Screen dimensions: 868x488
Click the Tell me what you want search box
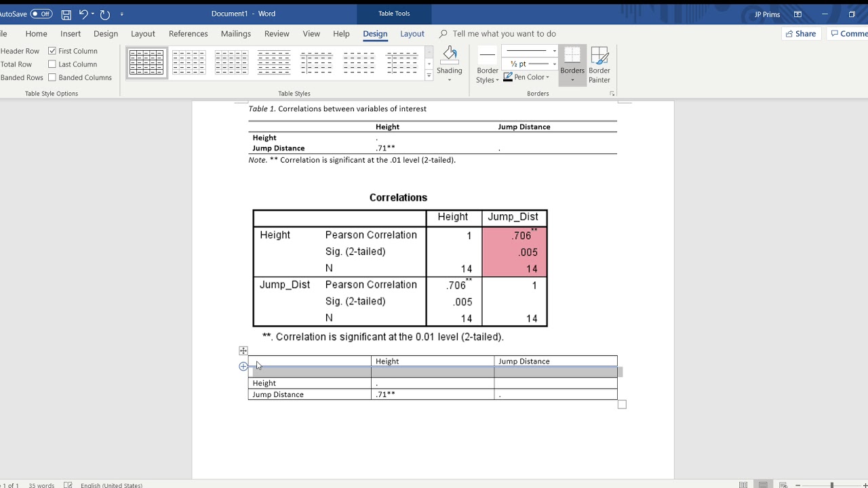coord(504,34)
